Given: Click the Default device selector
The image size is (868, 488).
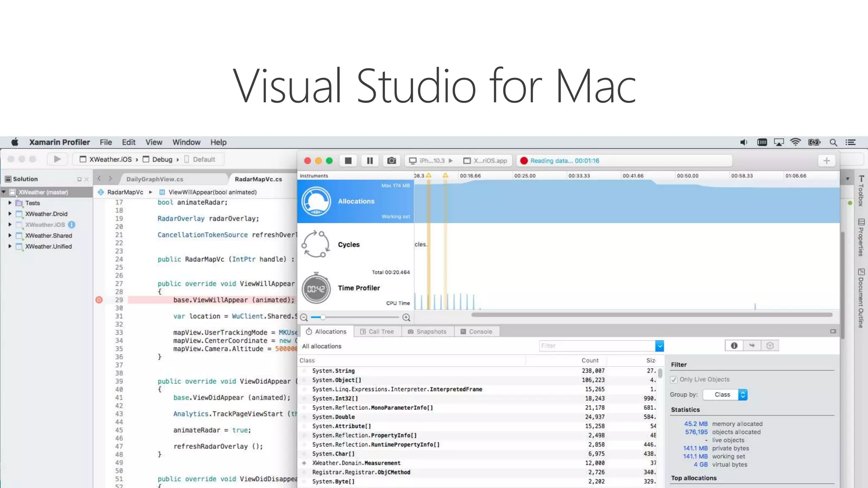Looking at the screenshot, I should pos(200,159).
